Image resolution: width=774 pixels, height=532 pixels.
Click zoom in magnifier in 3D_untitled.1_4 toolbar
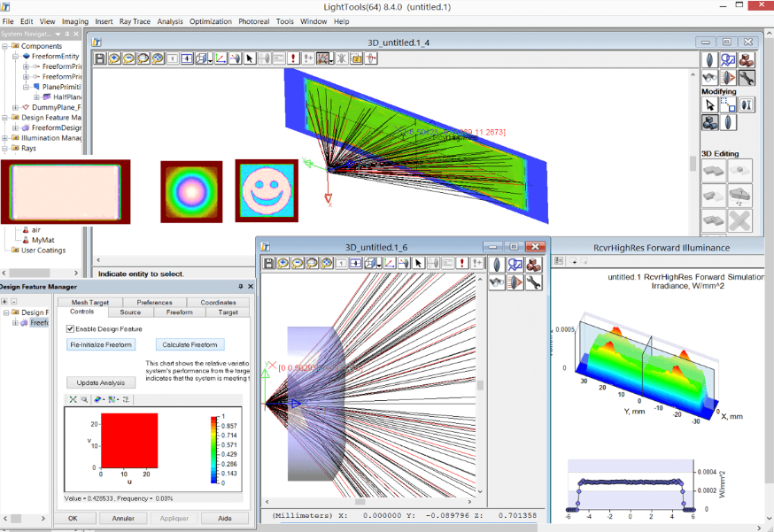[114, 58]
